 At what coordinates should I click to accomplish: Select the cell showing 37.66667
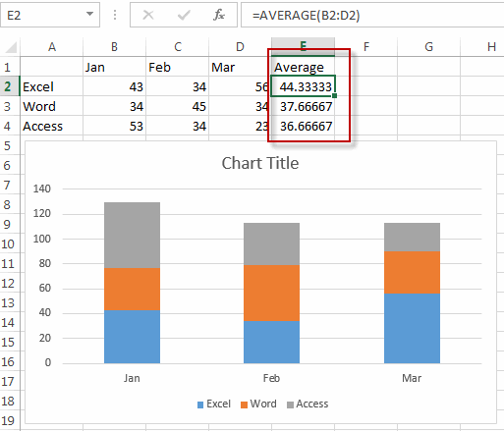tap(303, 106)
